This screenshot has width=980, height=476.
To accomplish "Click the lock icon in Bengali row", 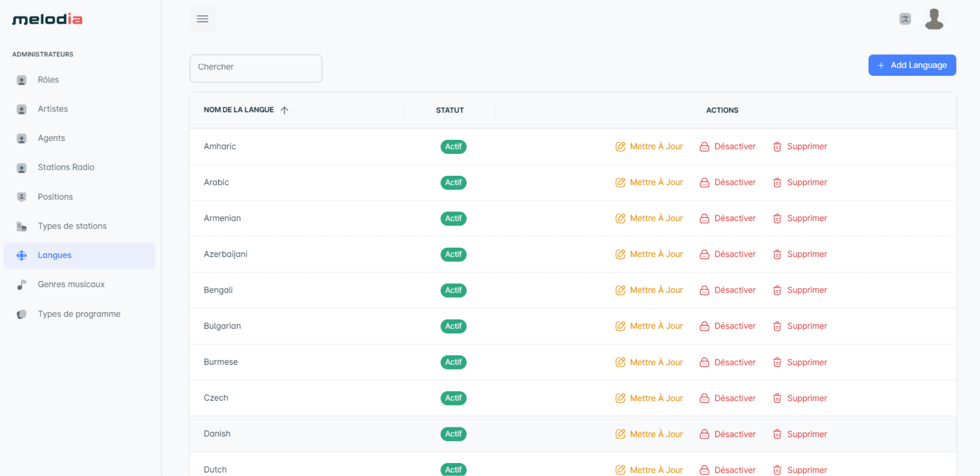I will click(x=704, y=290).
